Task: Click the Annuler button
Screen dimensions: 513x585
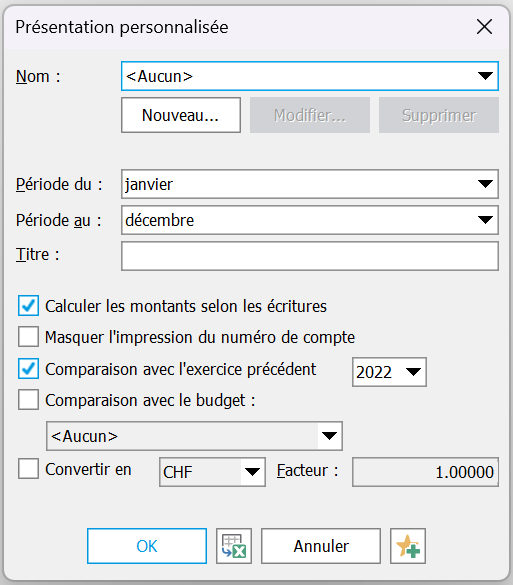Action: (x=321, y=546)
